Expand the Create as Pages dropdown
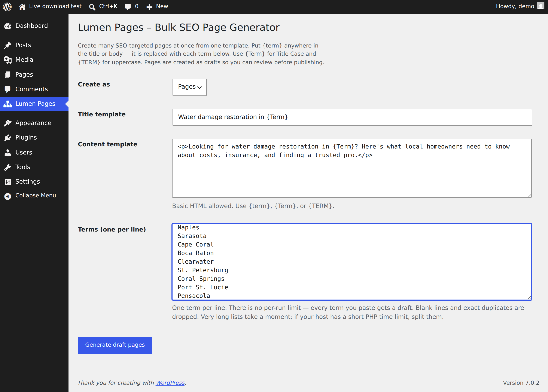The height and width of the screenshot is (392, 548). tap(189, 87)
